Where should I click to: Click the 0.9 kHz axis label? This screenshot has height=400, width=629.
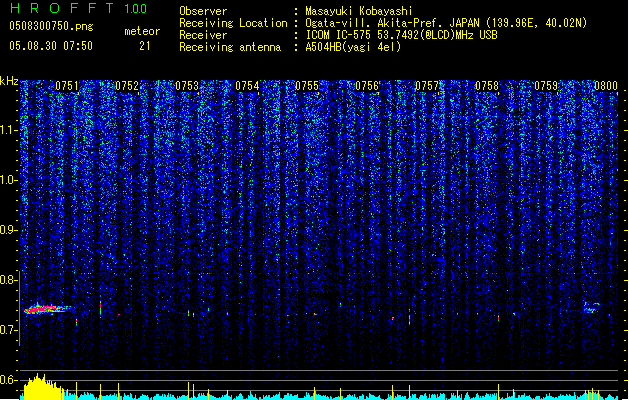click(x=9, y=230)
